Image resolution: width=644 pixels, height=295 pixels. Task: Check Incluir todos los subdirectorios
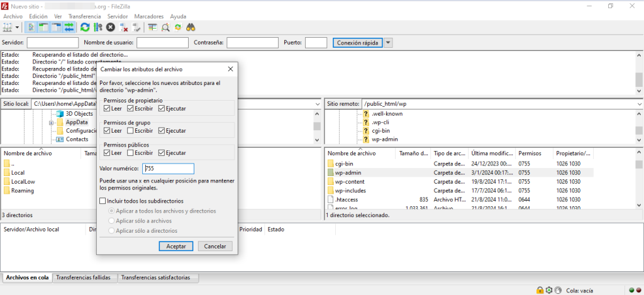tap(103, 201)
